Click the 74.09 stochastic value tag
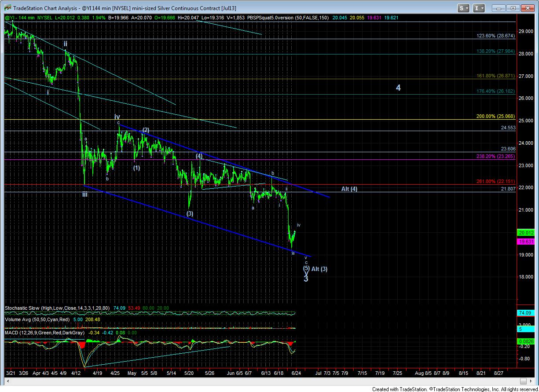Viewport: 539px width, 392px height. tap(526, 312)
